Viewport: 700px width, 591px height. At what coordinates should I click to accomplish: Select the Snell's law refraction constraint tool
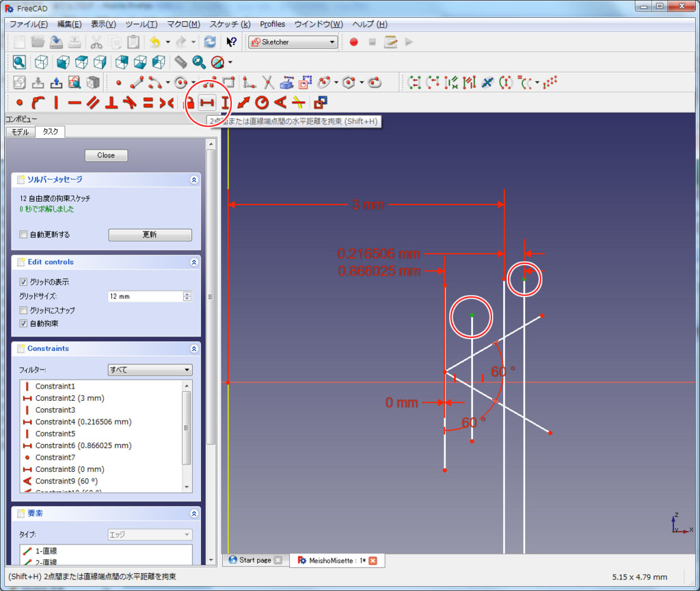click(298, 103)
